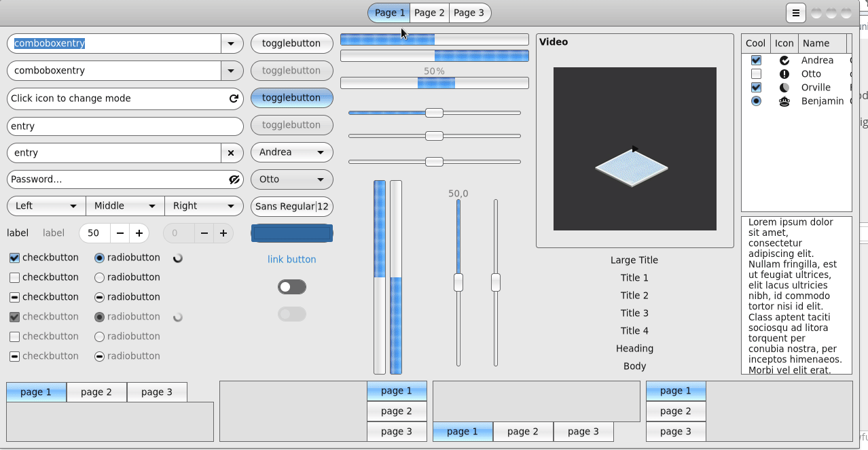This screenshot has width=868, height=450.
Task: Select page 2 tab in the left-tabbed notebook
Action: 676,411
